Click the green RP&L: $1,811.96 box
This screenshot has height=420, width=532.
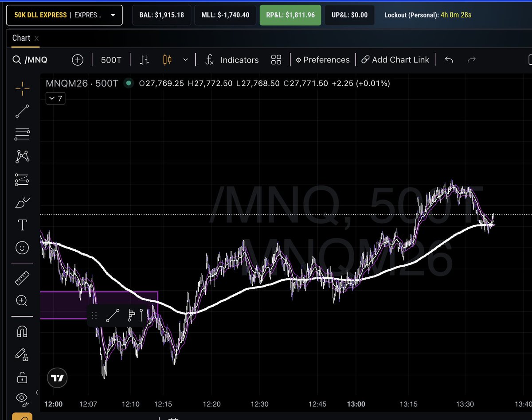[290, 15]
